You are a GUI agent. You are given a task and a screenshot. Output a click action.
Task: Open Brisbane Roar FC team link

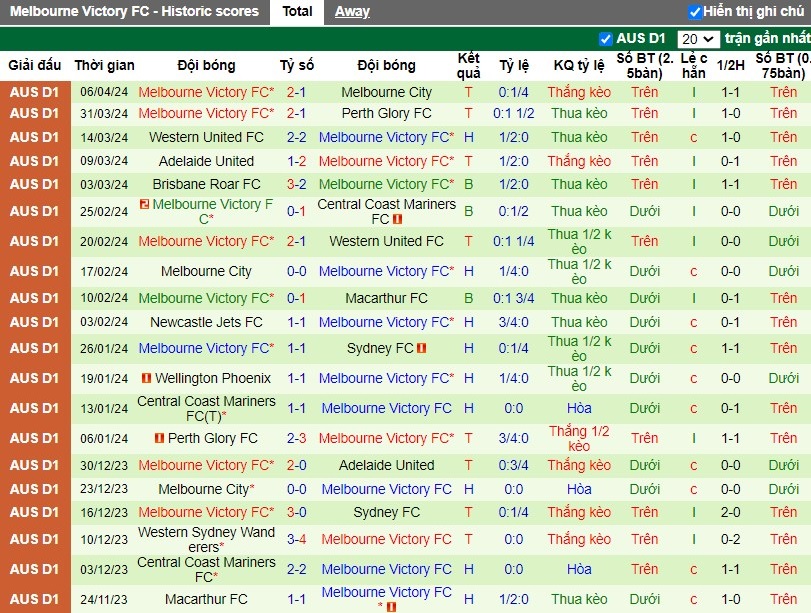(206, 184)
